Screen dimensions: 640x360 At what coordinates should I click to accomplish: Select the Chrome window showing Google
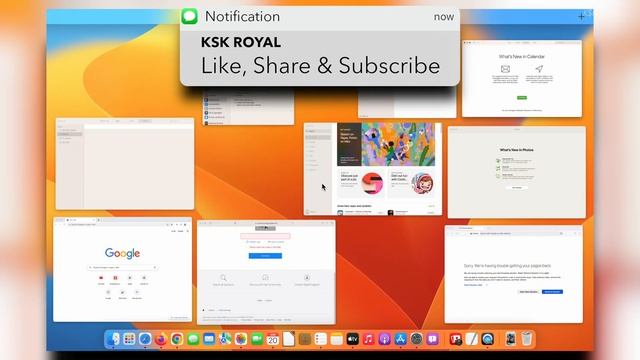point(122,269)
